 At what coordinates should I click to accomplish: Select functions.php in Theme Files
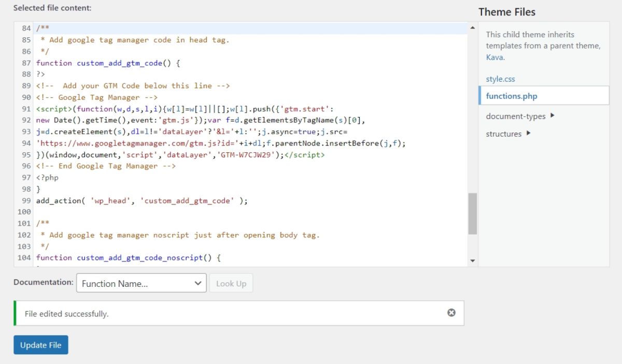[x=544, y=96]
